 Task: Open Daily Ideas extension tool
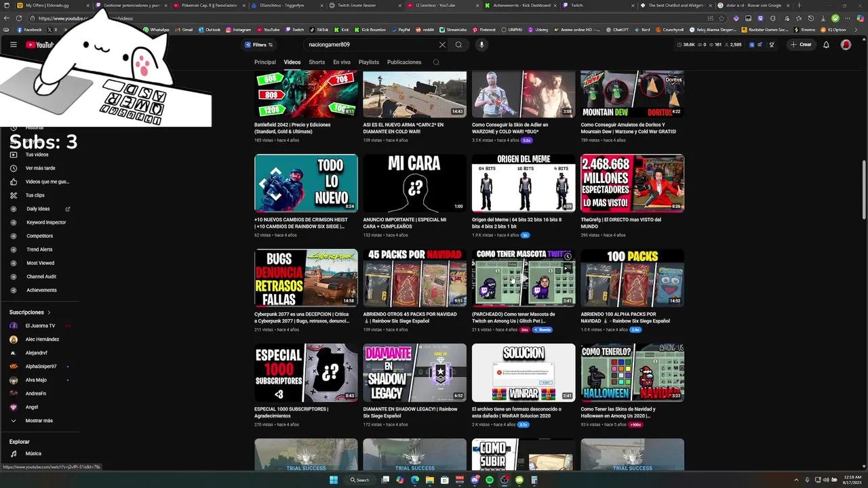point(39,209)
